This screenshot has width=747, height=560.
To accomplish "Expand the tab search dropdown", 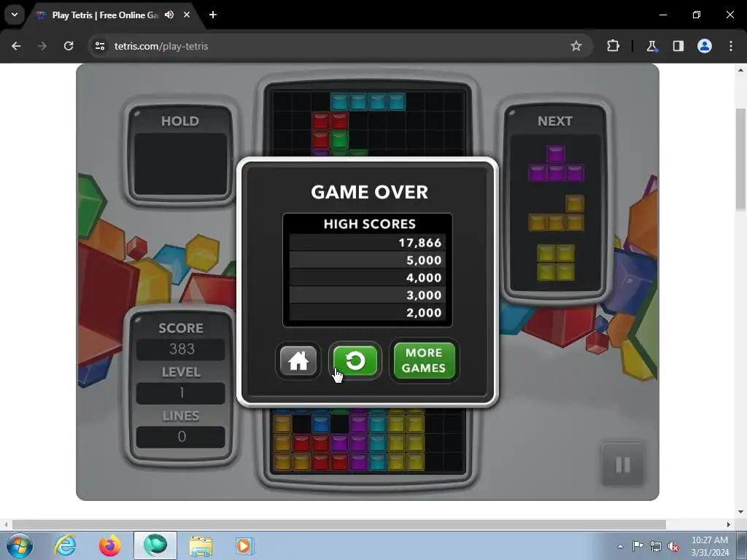I will pos(15,15).
